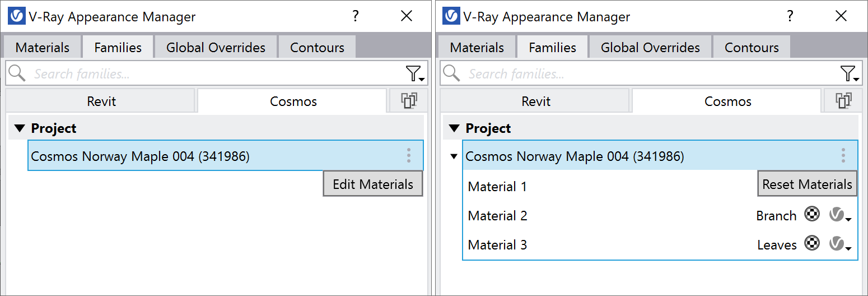The image size is (868, 296).
Task: Switch to Revit sub-tab in left window
Action: 101,101
